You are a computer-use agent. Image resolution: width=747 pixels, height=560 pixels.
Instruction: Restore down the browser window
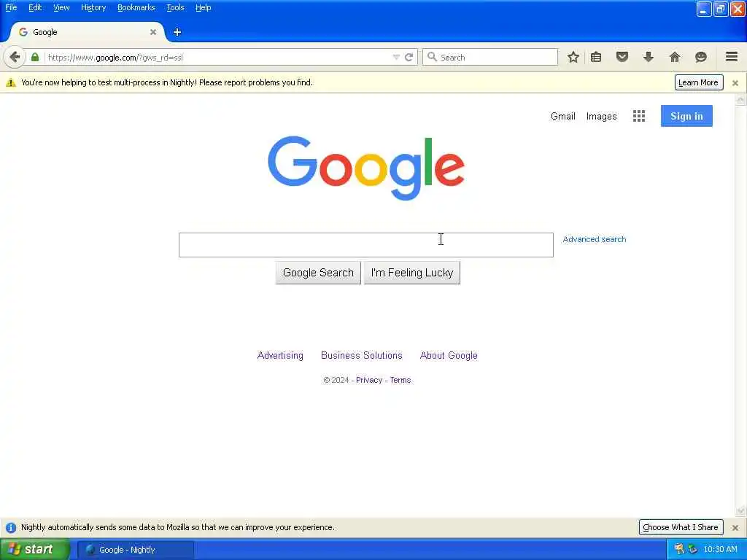coord(721,9)
